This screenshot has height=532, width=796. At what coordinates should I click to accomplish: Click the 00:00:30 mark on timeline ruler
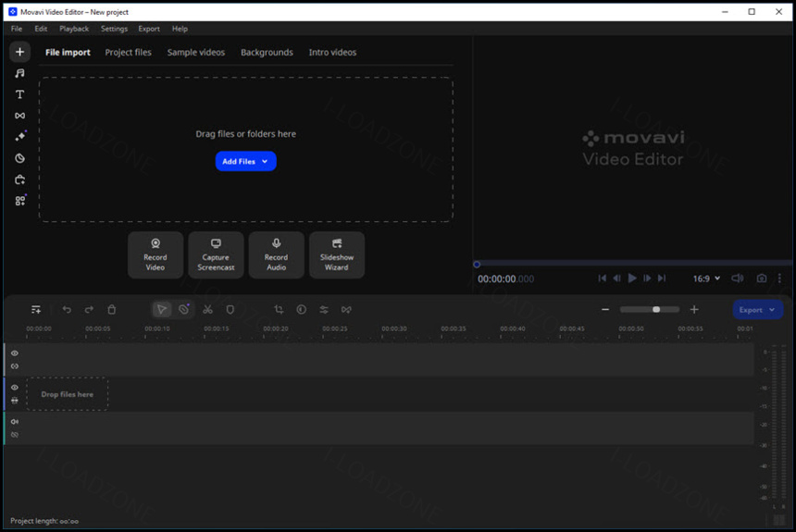pos(394,329)
